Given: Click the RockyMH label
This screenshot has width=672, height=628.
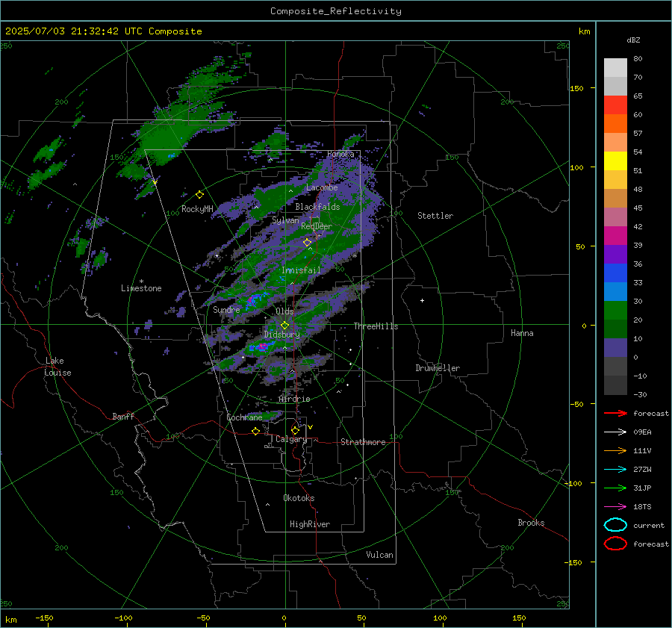Looking at the screenshot, I should (197, 209).
